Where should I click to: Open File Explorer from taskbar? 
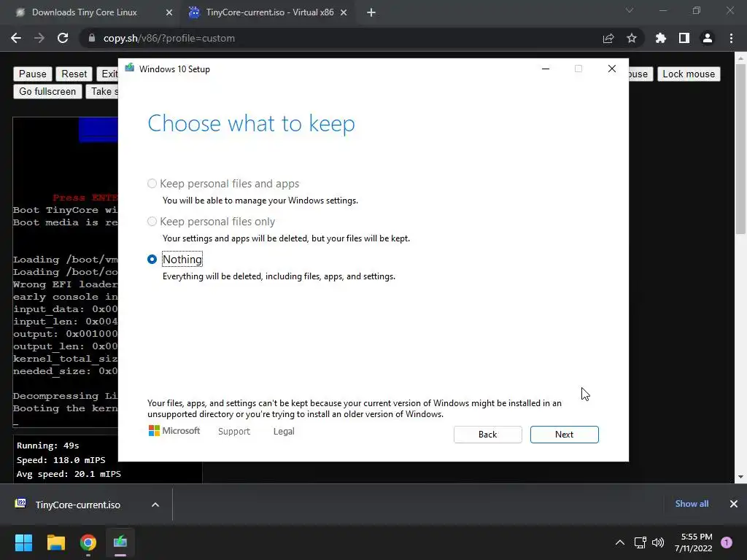point(55,542)
